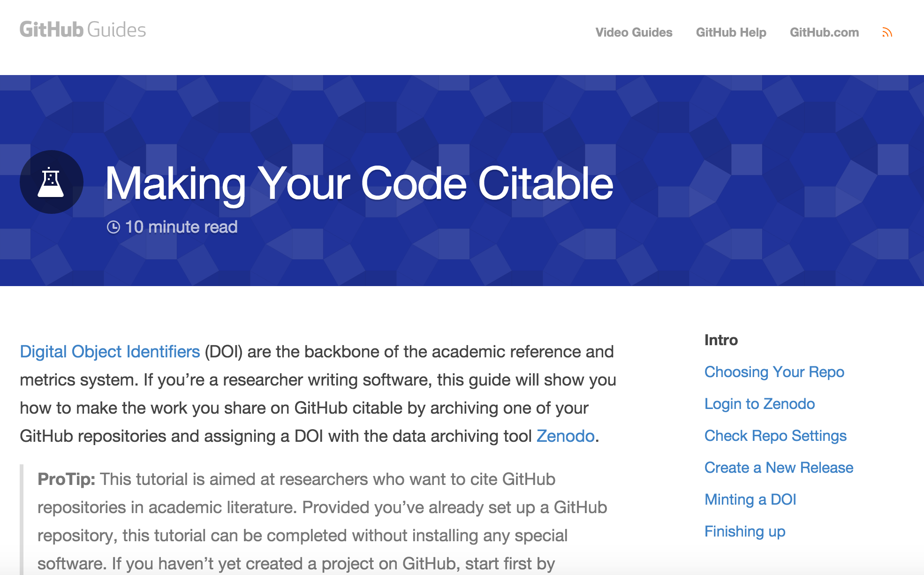Navigate to Minting a DOI

[750, 499]
